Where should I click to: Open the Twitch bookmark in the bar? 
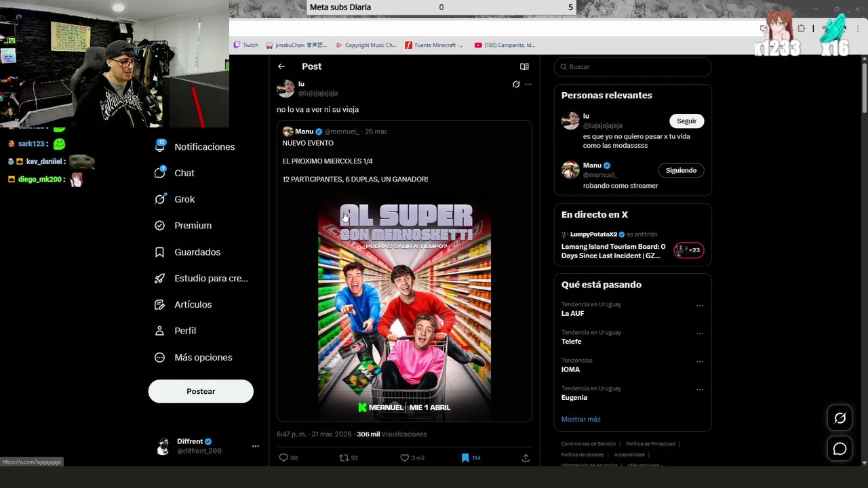coord(245,45)
